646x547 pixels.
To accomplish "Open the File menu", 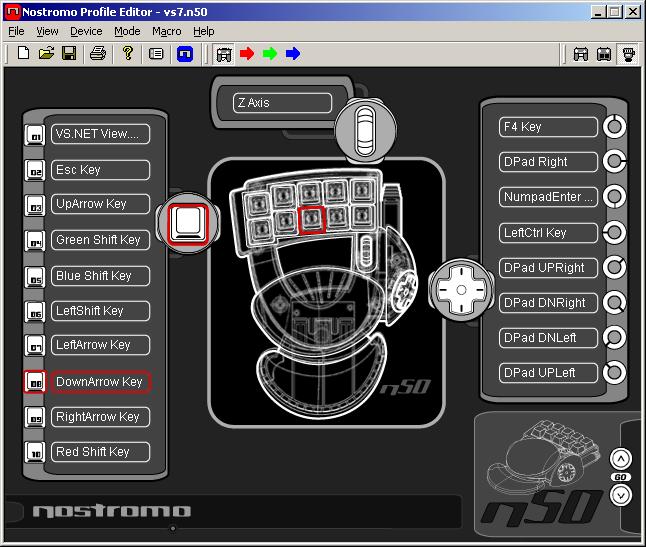I will [x=16, y=31].
